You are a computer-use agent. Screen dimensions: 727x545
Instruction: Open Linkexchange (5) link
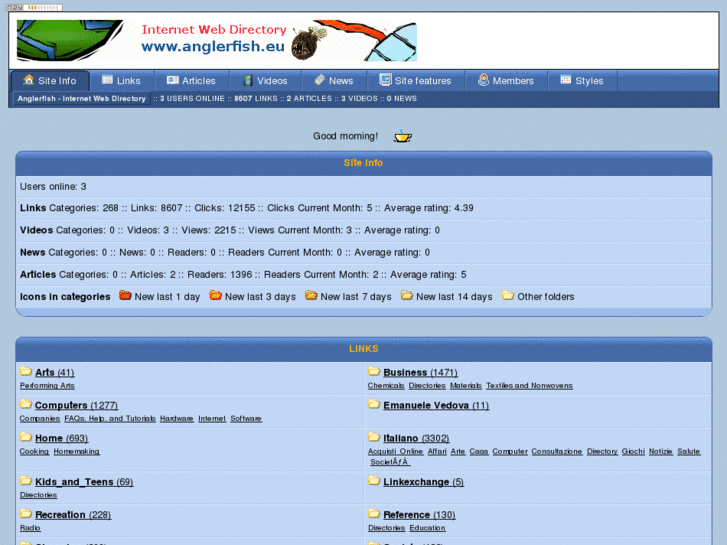pos(424,482)
